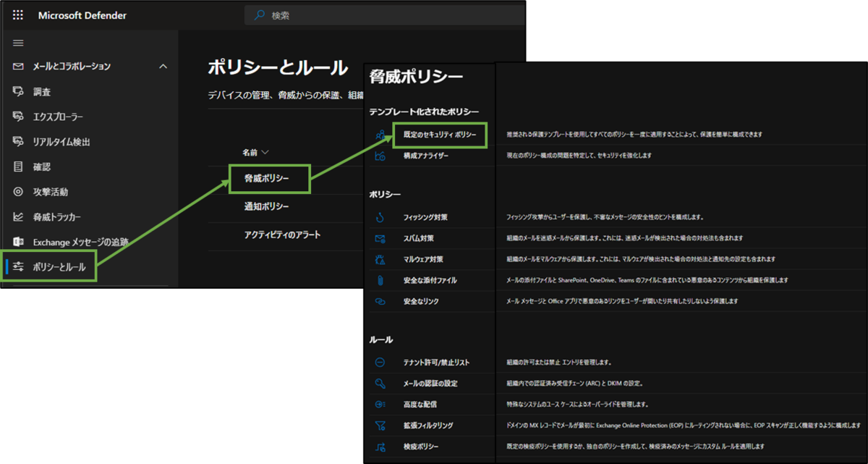Open エクスプローラー in the sidebar
The height and width of the screenshot is (464, 868).
click(x=58, y=117)
